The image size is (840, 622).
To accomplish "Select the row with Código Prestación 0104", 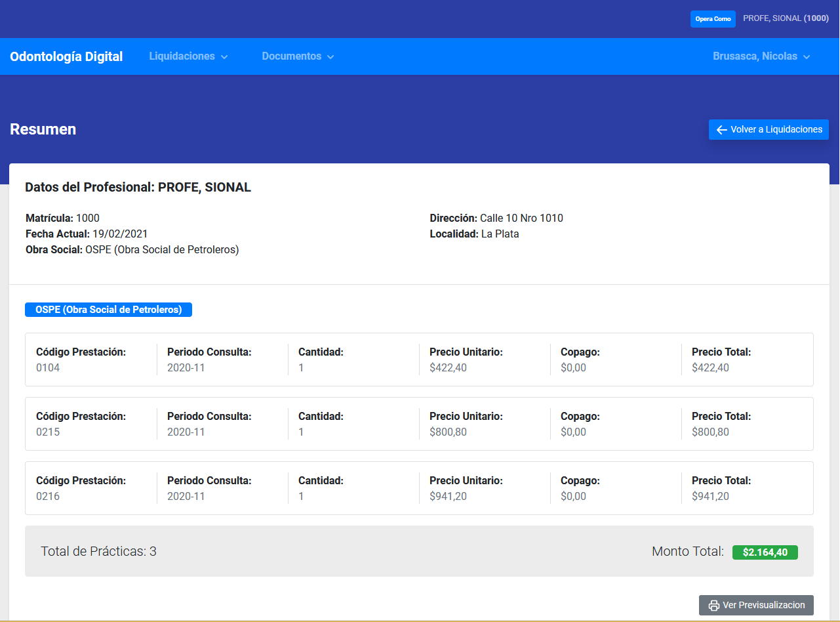I will [419, 360].
